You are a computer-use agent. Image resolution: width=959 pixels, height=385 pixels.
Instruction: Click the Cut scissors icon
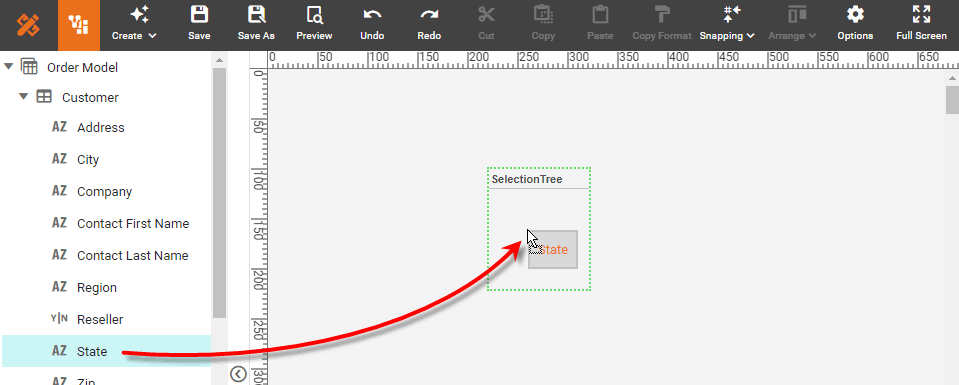[486, 15]
